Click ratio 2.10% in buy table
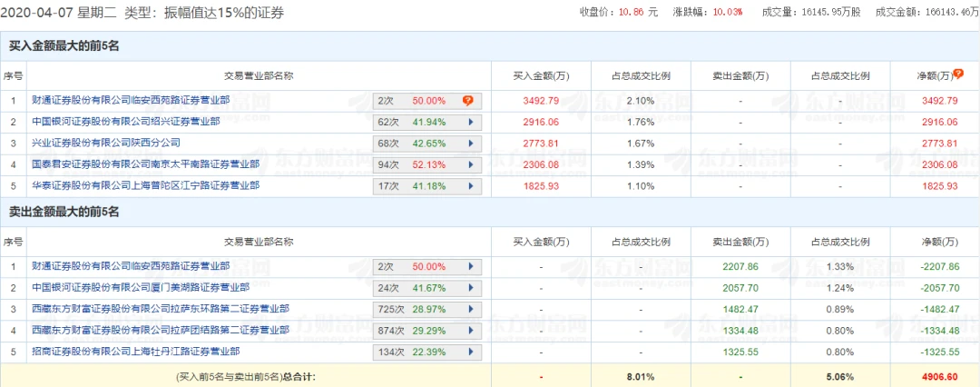Screen dimensions: 980x387 click(642, 100)
